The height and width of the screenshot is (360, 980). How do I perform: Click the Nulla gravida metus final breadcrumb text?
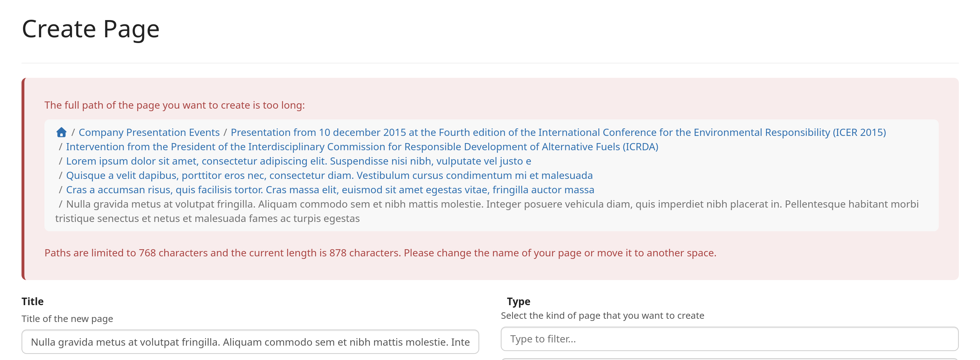click(492, 204)
